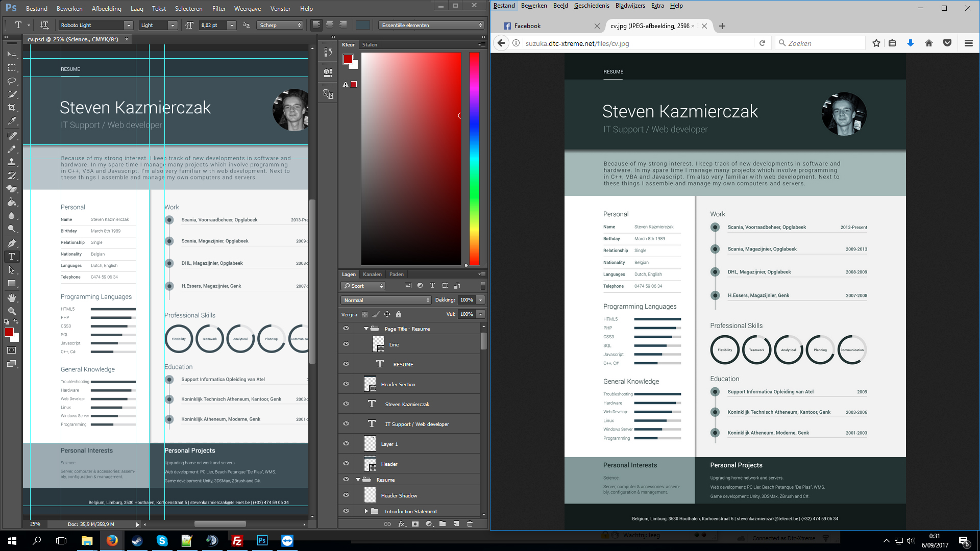Select the Crop tool
The height and width of the screenshot is (551, 980).
(12, 108)
